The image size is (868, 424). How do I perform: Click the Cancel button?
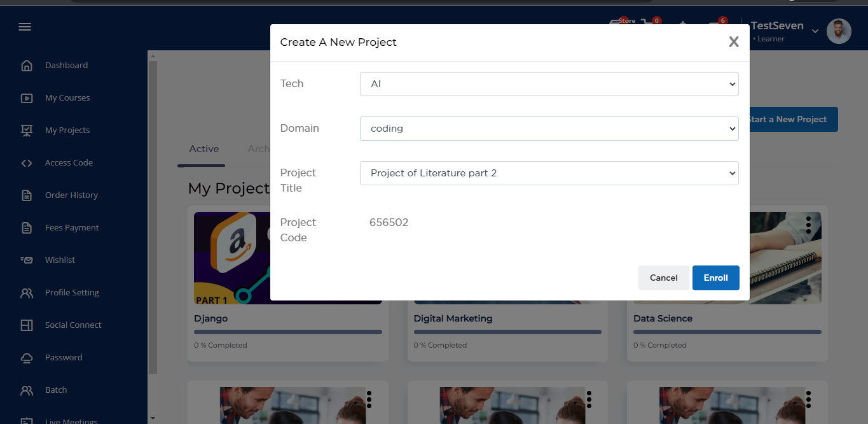pos(663,278)
